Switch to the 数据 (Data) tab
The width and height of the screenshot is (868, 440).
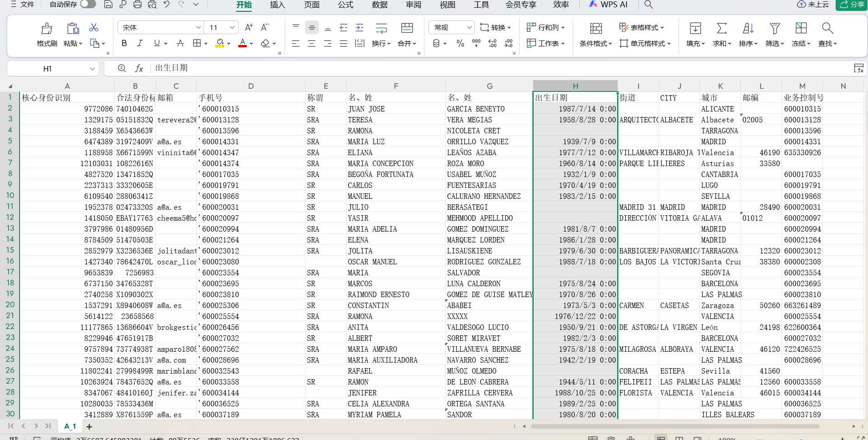380,5
